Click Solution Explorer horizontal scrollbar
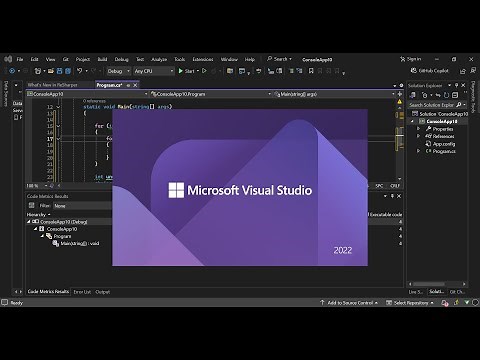480x360 pixels. 429,284
